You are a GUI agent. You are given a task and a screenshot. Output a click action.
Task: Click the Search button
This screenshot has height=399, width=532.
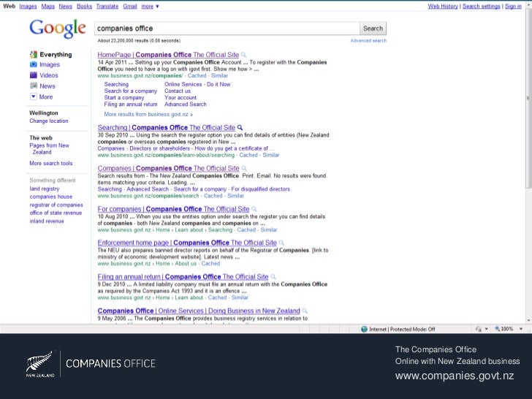(x=373, y=28)
